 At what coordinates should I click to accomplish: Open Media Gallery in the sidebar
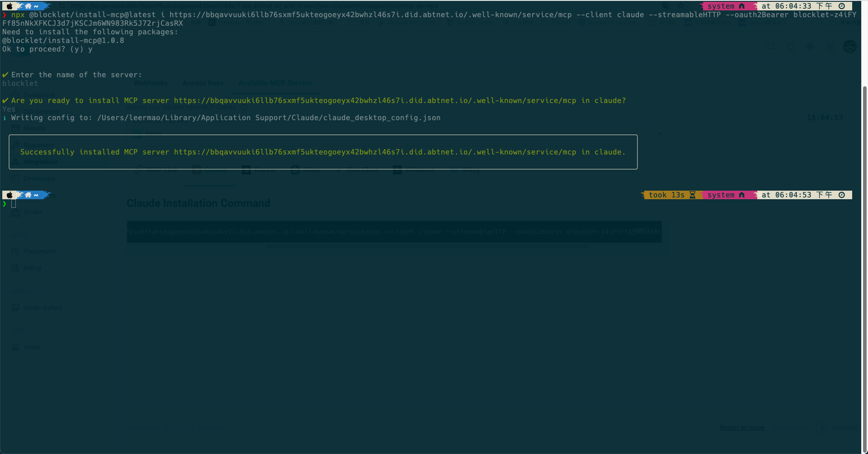click(42, 308)
